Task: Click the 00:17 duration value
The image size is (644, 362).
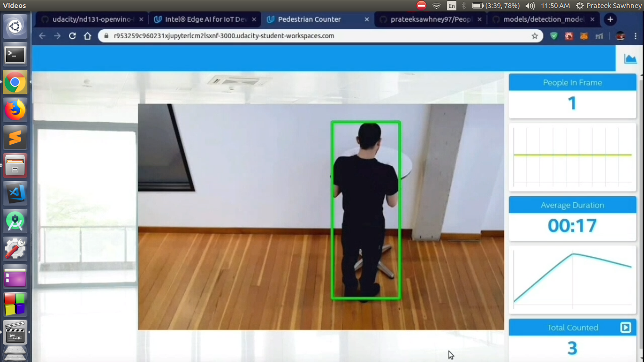Action: [572, 226]
